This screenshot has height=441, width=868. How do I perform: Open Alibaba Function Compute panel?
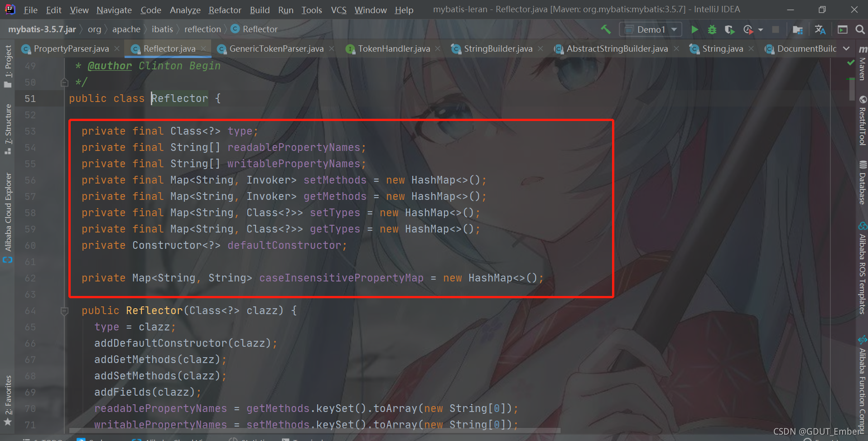tap(862, 385)
